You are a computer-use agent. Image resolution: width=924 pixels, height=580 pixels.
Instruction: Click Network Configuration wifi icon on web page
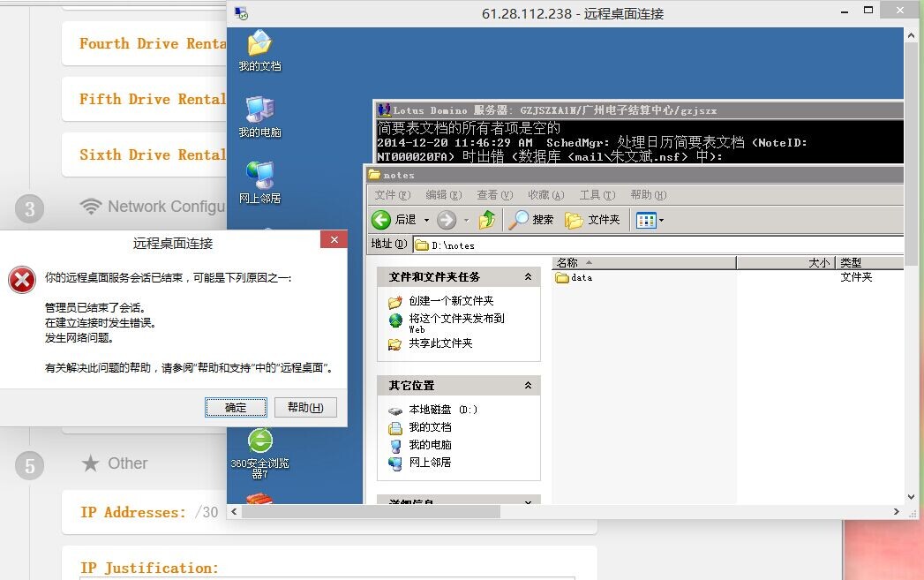91,207
